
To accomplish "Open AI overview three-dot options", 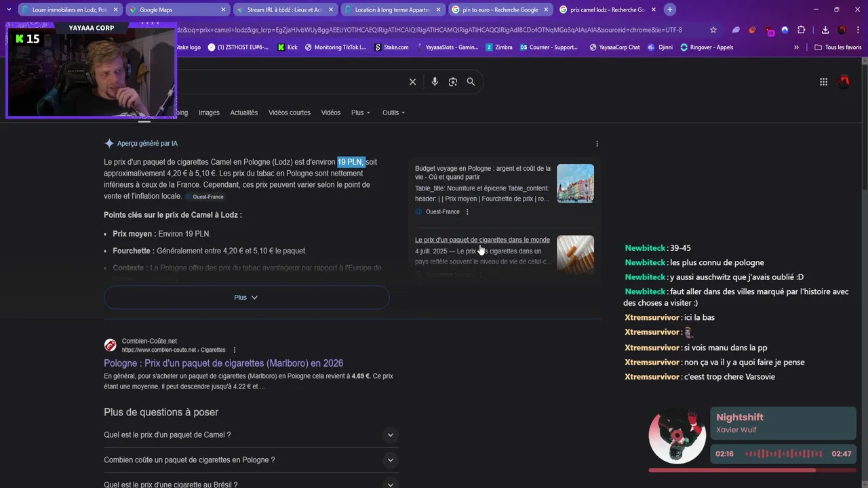I will [x=597, y=144].
